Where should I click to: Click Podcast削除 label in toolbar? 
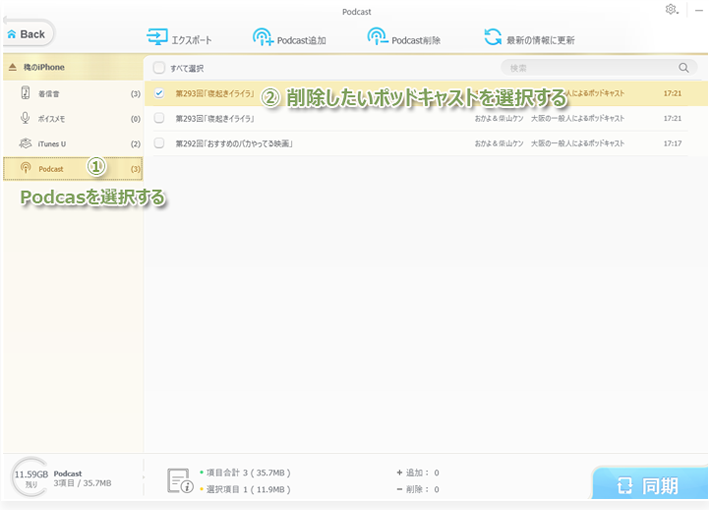pos(416,40)
